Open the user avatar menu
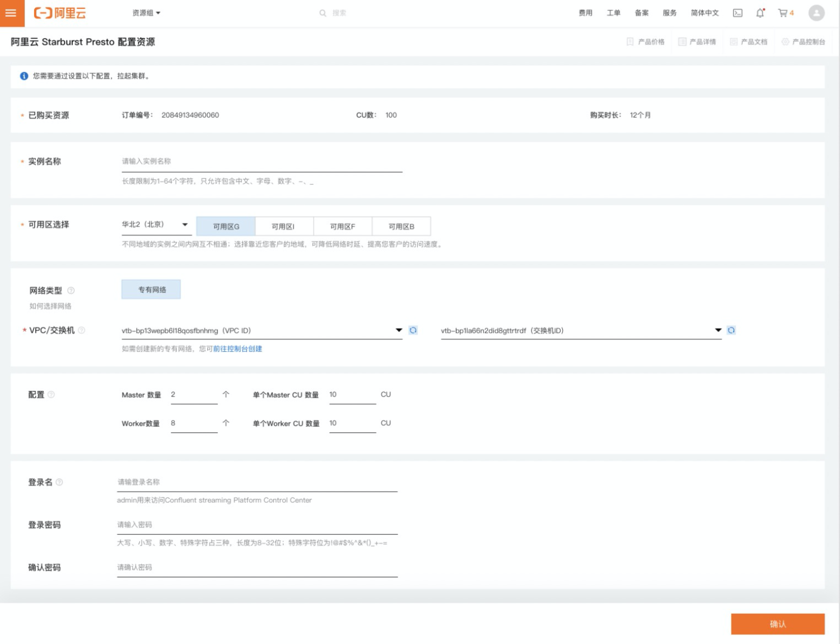This screenshot has width=840, height=644. [816, 13]
